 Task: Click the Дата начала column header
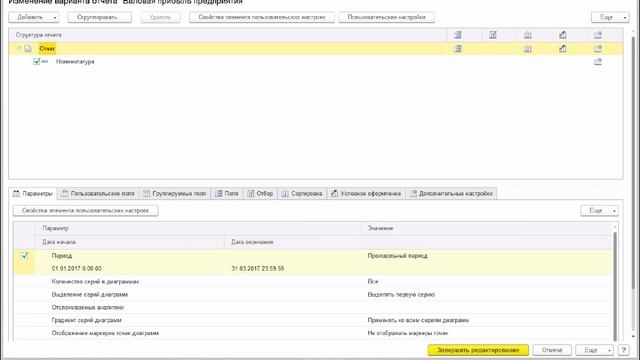[x=130, y=242]
